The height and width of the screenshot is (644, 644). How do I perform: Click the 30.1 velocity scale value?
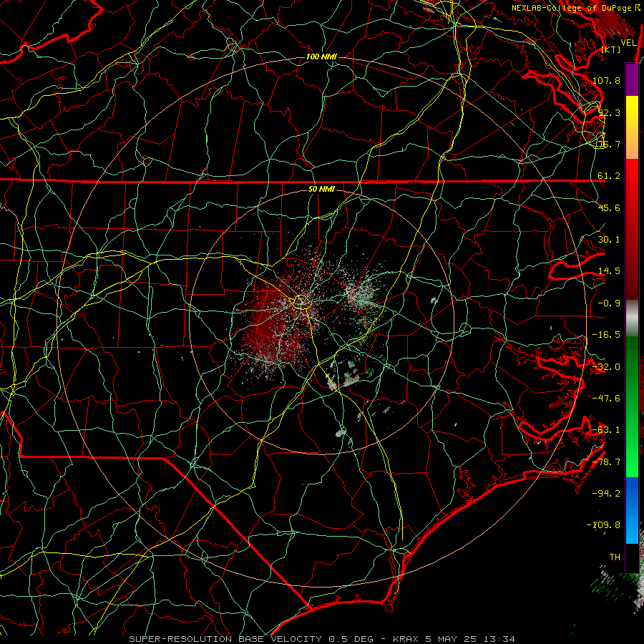pyautogui.click(x=609, y=240)
